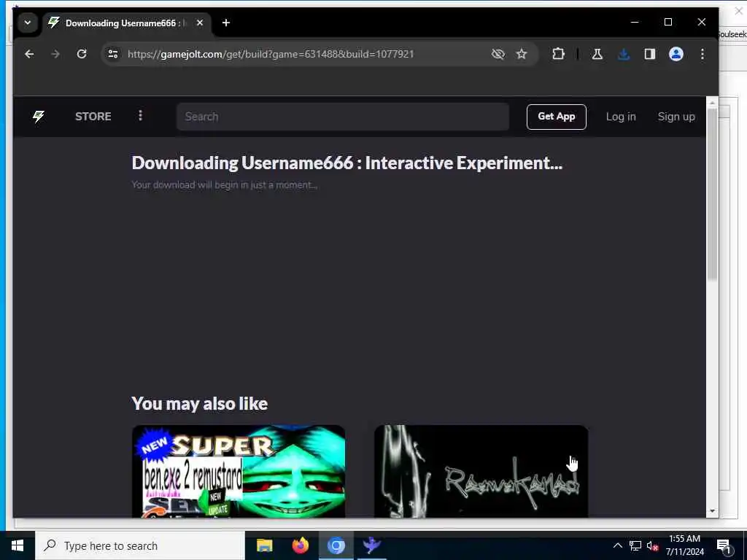
Task: Minimize the Chrome window
Action: click(x=635, y=23)
